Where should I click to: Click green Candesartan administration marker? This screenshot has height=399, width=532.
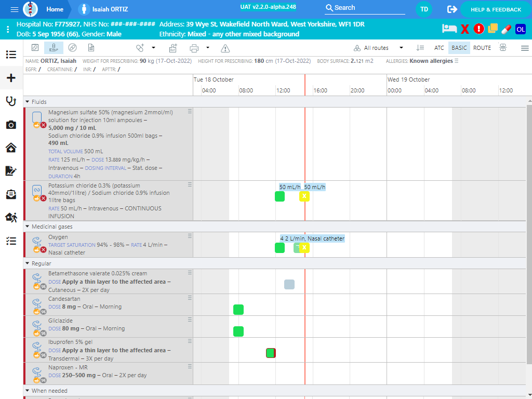coord(238,310)
